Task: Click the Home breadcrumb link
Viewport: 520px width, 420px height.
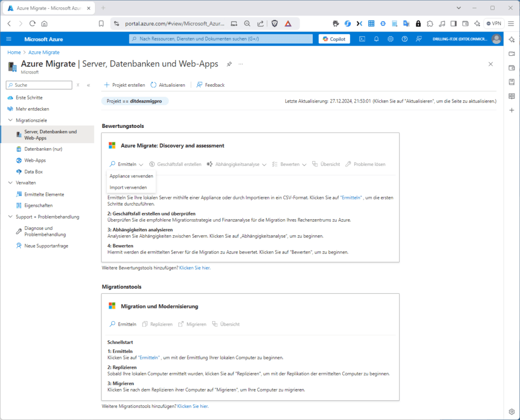Action: click(x=14, y=52)
